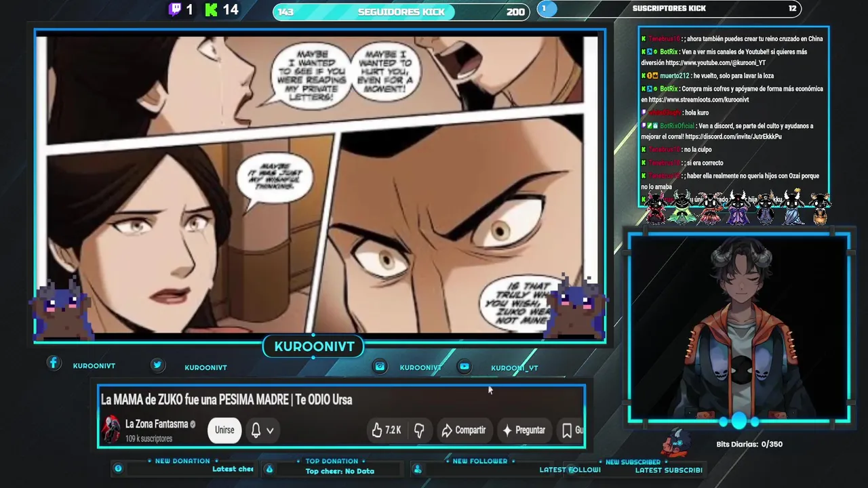The height and width of the screenshot is (488, 868).
Task: Click the thumbs-down dislike icon
Action: [x=419, y=430]
